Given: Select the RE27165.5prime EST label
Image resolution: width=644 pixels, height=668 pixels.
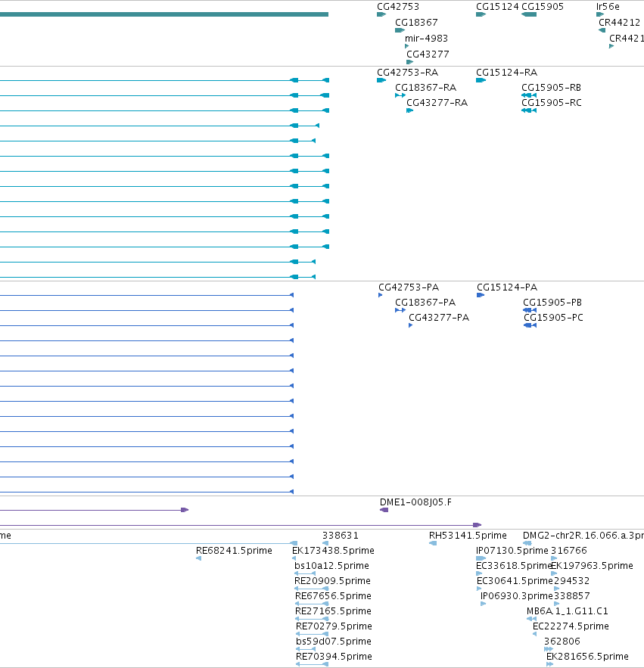Looking at the screenshot, I should (x=333, y=611).
